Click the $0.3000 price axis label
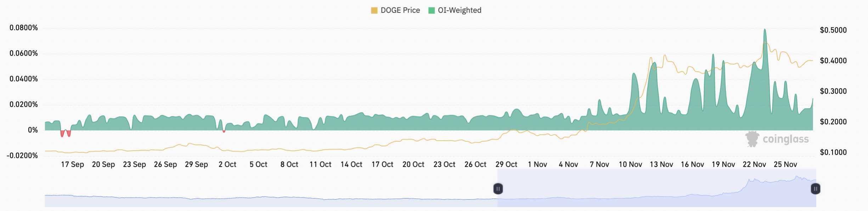 pos(833,91)
